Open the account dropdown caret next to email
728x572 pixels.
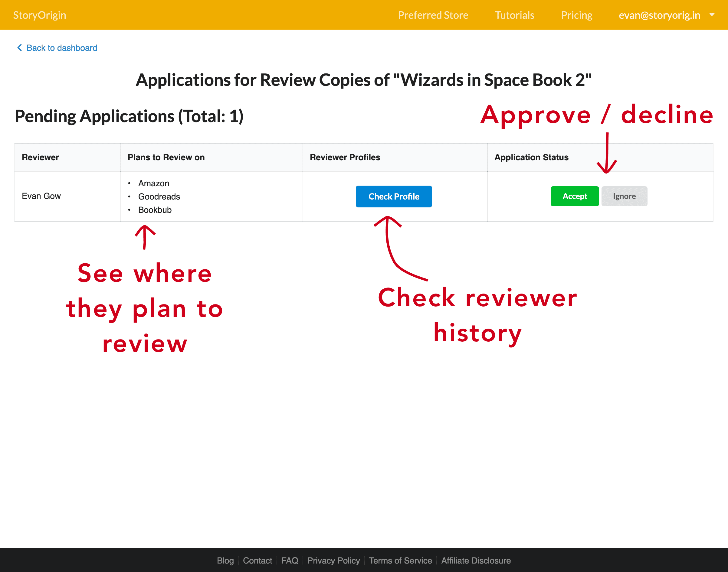[x=712, y=15]
